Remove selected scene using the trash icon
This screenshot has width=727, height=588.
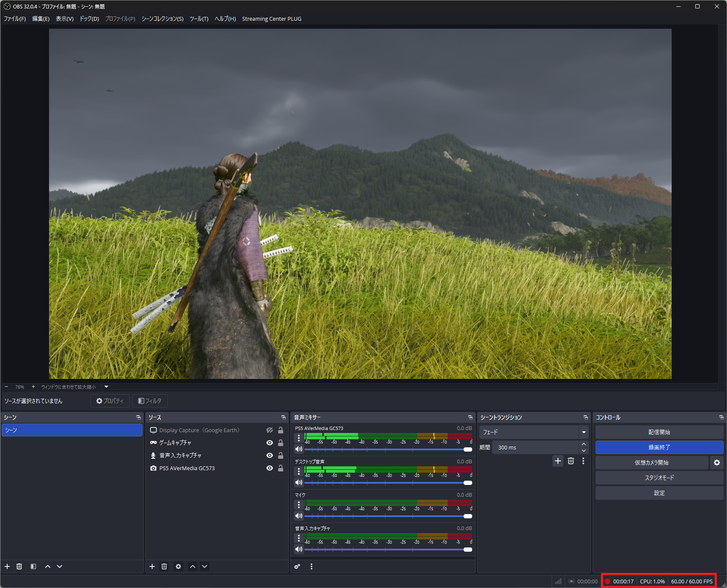(19, 566)
